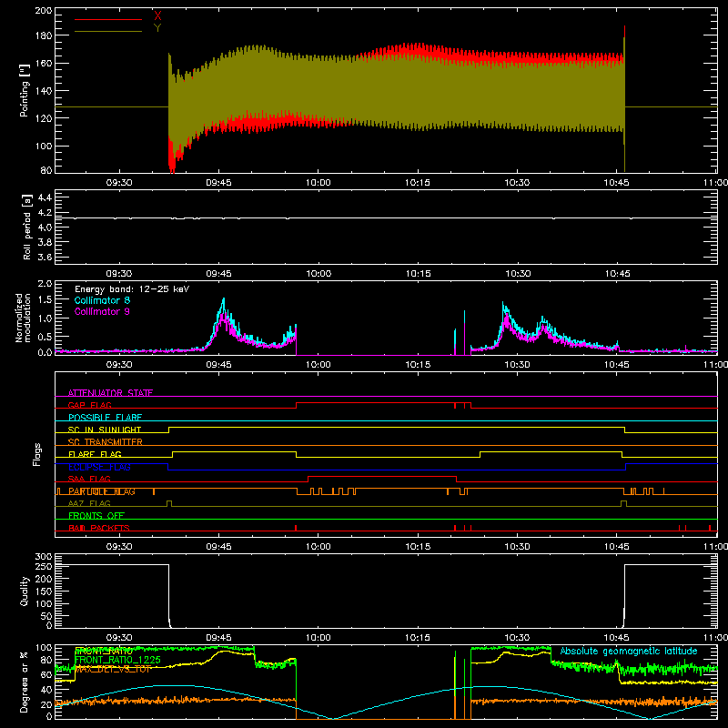Click the cyan 'Collimator 8' legend text
This screenshot has height=728, width=728.
pyautogui.click(x=102, y=300)
